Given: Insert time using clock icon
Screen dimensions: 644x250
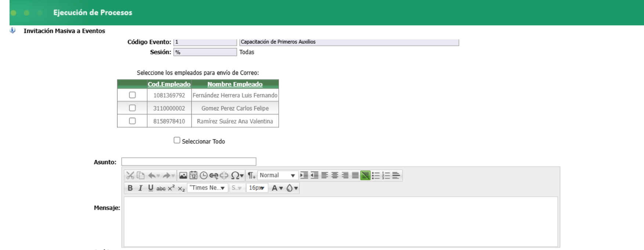Looking at the screenshot, I should click(204, 176).
